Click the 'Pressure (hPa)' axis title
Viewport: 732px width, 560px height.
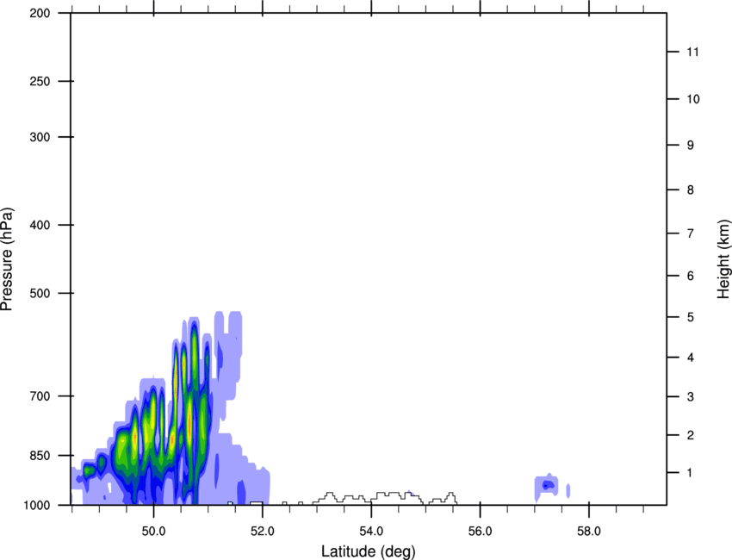coord(7,259)
